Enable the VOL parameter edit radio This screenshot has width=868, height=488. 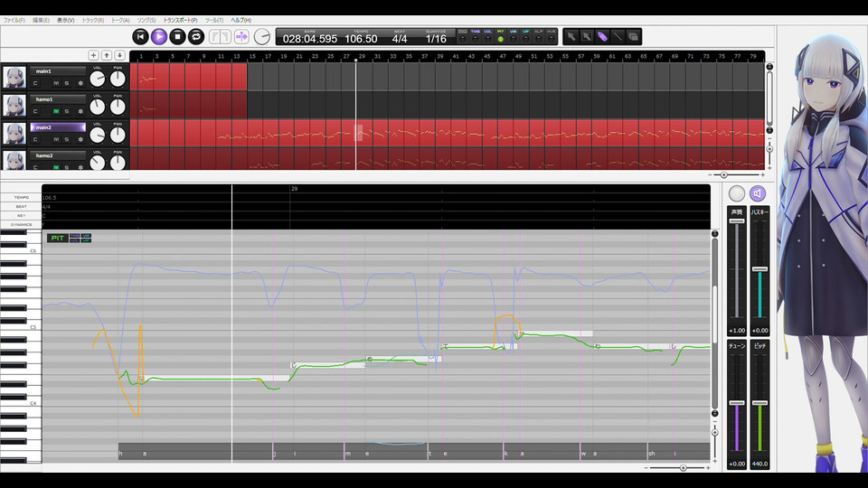pyautogui.click(x=487, y=39)
